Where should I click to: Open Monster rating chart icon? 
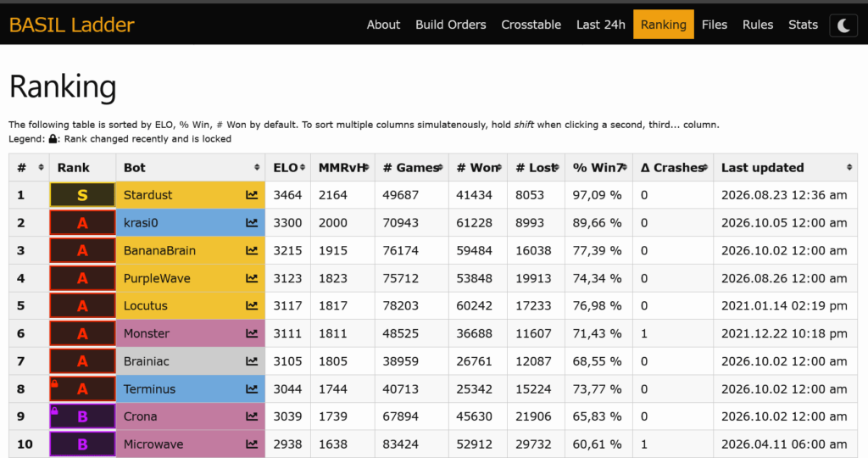[252, 333]
